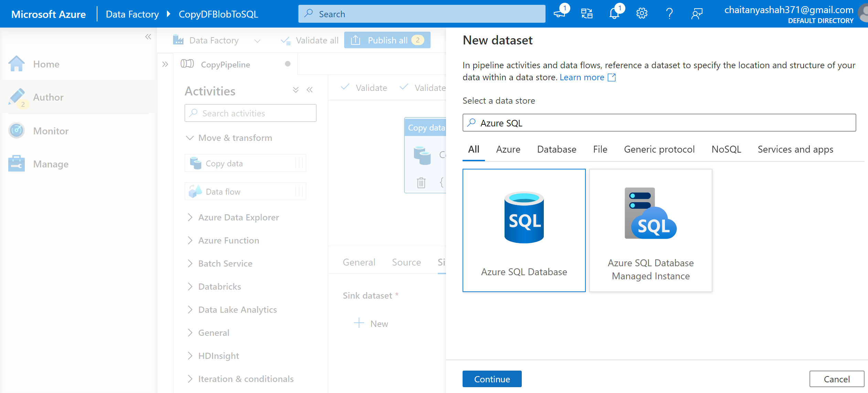Viewport: 868px width, 393px height.
Task: Click the Author pencil icon
Action: click(17, 97)
